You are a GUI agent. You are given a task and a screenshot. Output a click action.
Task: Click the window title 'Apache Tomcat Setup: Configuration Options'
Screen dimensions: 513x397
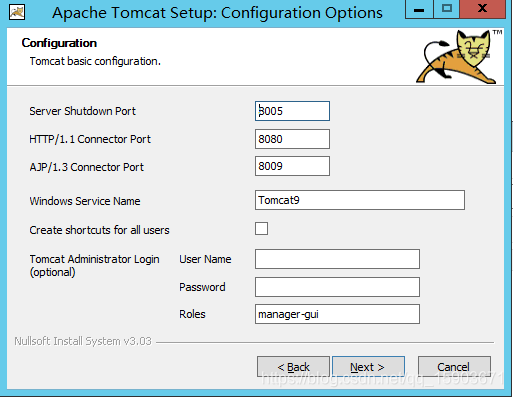coord(217,13)
